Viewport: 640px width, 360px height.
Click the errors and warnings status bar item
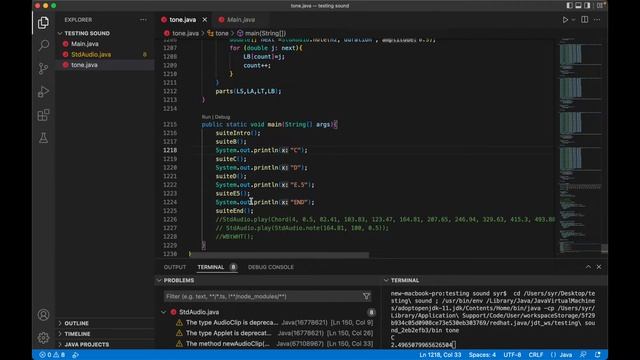(52, 355)
